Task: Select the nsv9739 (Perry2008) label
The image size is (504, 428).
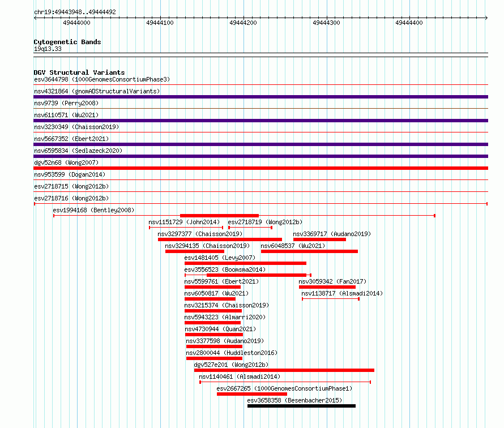Action: [66, 103]
